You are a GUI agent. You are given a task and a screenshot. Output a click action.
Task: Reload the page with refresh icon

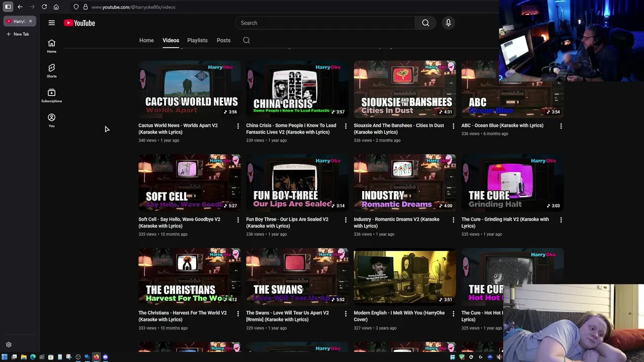tap(44, 7)
